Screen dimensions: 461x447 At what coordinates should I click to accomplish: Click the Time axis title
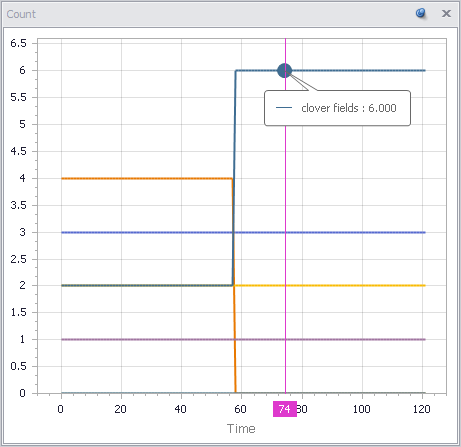tap(241, 429)
